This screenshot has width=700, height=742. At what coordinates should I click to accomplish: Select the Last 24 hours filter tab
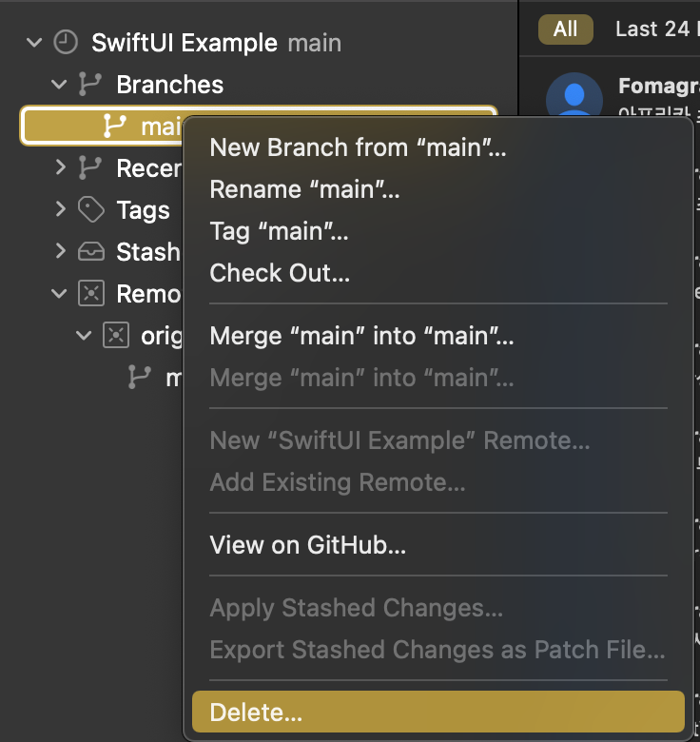tap(657, 29)
